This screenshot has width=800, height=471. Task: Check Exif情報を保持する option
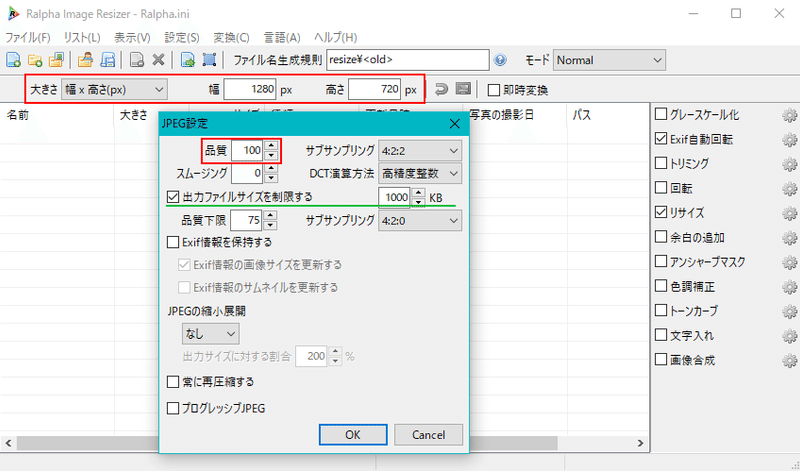tap(173, 242)
